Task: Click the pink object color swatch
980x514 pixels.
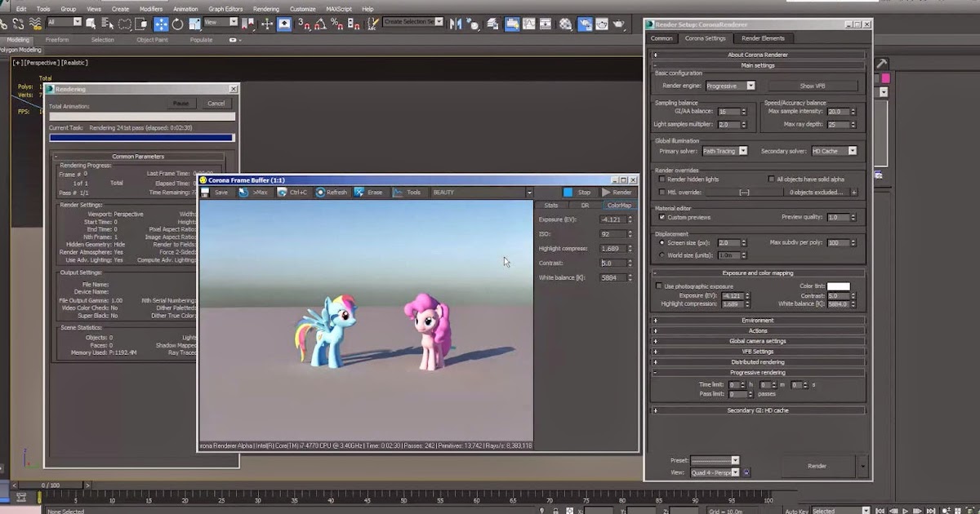Action: coord(885,78)
